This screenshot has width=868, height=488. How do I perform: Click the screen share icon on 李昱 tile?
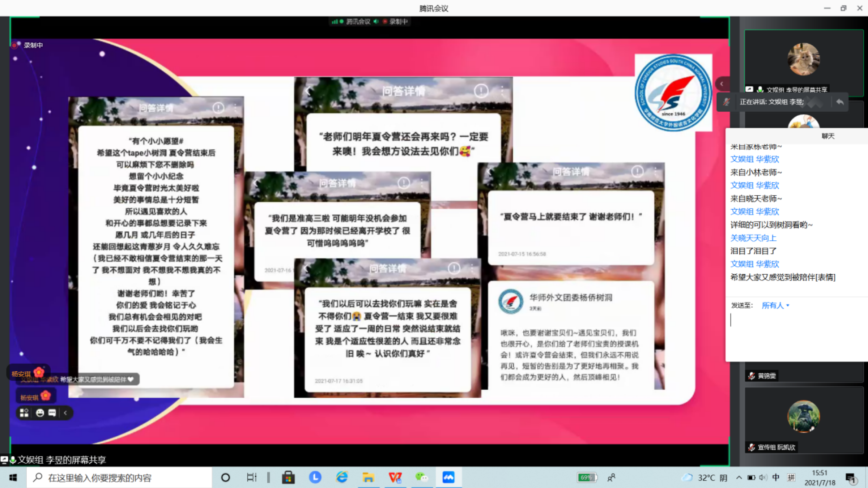(x=749, y=89)
